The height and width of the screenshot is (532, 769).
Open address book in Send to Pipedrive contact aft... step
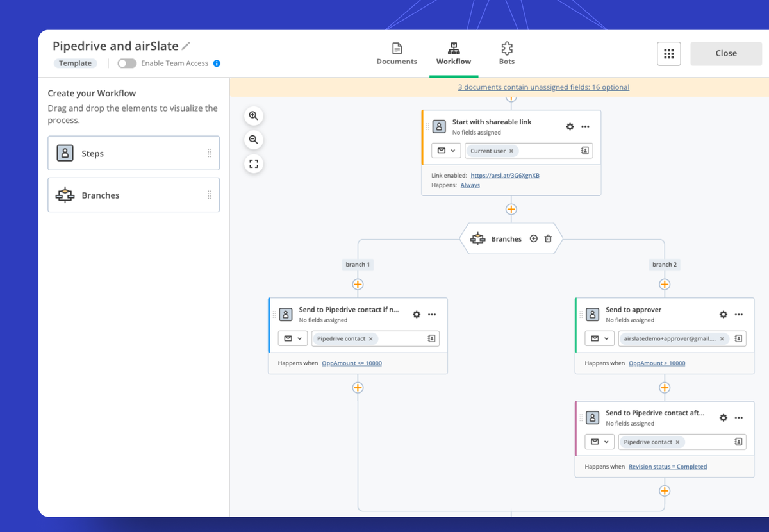click(x=739, y=442)
